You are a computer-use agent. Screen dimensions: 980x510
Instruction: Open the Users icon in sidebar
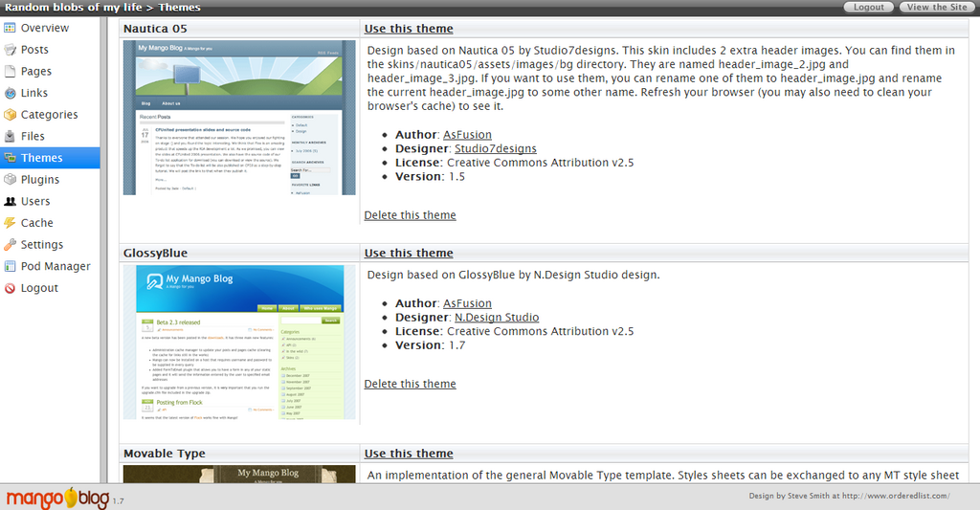(x=10, y=201)
